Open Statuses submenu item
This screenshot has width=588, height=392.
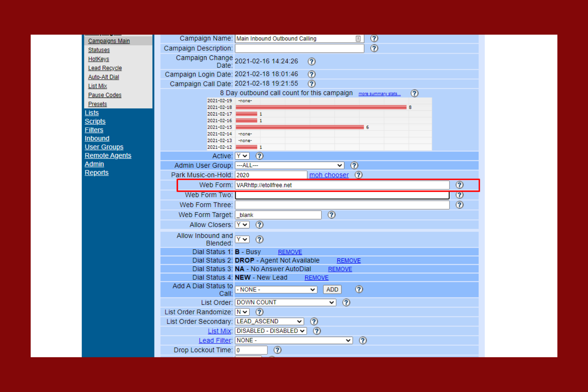99,50
